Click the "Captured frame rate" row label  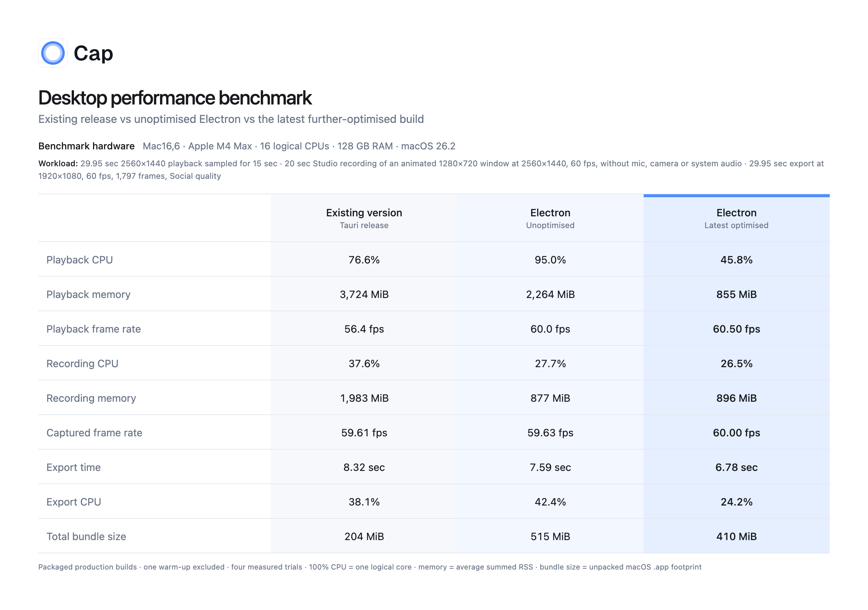pos(95,433)
